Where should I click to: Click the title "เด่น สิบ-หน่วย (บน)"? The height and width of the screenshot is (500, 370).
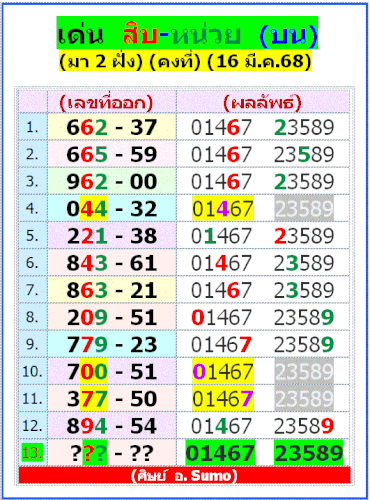(187, 33)
